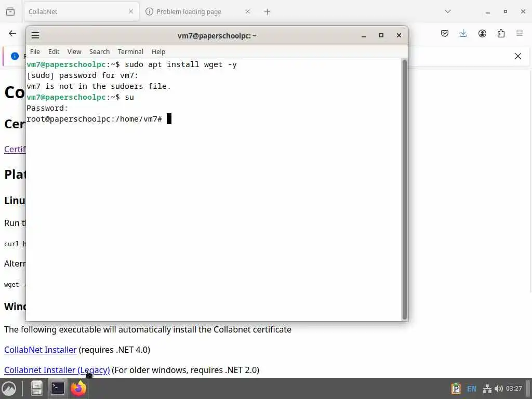The image size is (532, 399).
Task: Open the volume tray icon
Action: click(x=498, y=389)
